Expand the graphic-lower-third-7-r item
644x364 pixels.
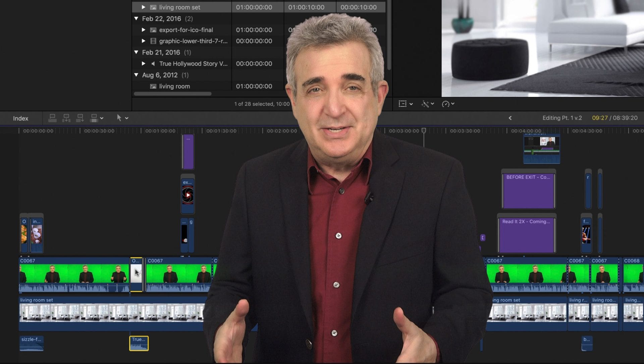click(x=143, y=41)
